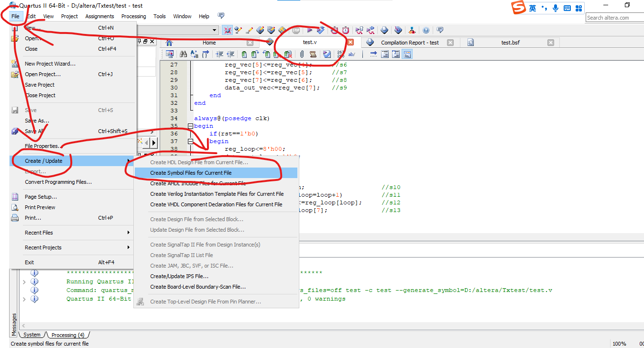Click the Search altera.com field
644x348 pixels.
[614, 18]
